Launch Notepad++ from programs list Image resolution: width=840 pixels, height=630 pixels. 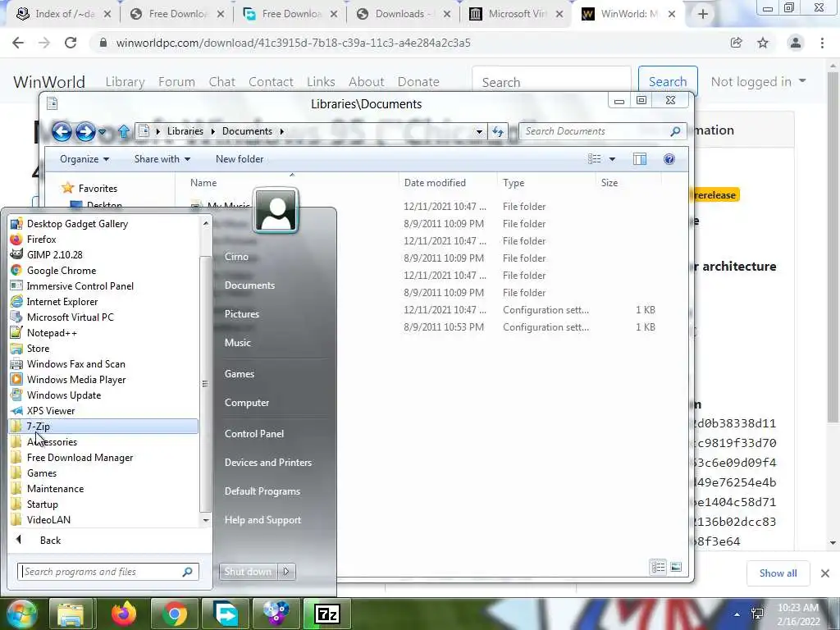click(52, 333)
